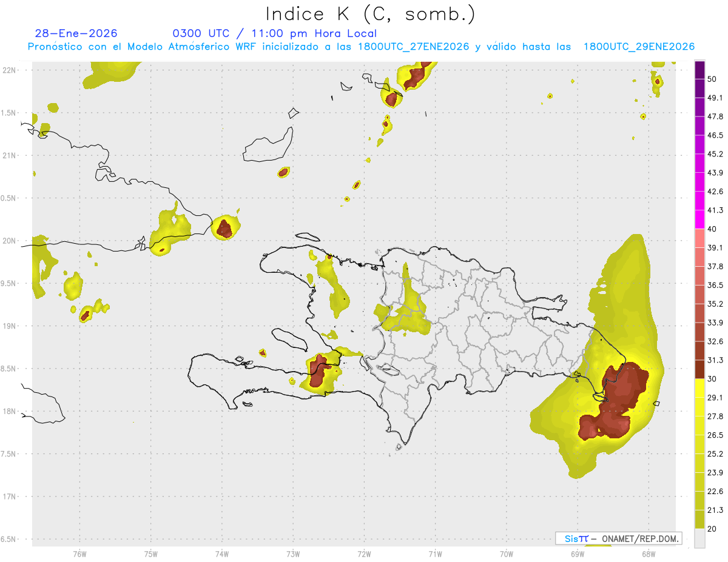This screenshot has width=728, height=562.
Task: Pick the dark brown swatch just above 30
Action: tap(699, 369)
